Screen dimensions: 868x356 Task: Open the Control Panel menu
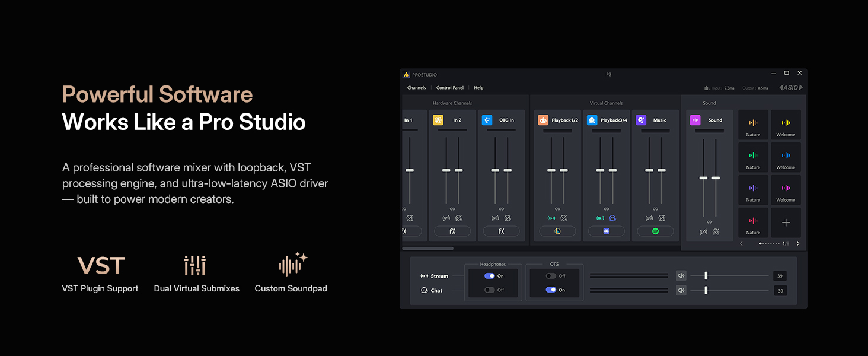450,88
